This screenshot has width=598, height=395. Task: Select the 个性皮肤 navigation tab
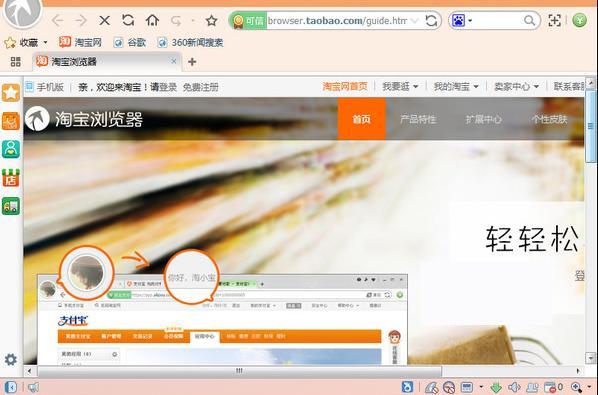[x=549, y=119]
